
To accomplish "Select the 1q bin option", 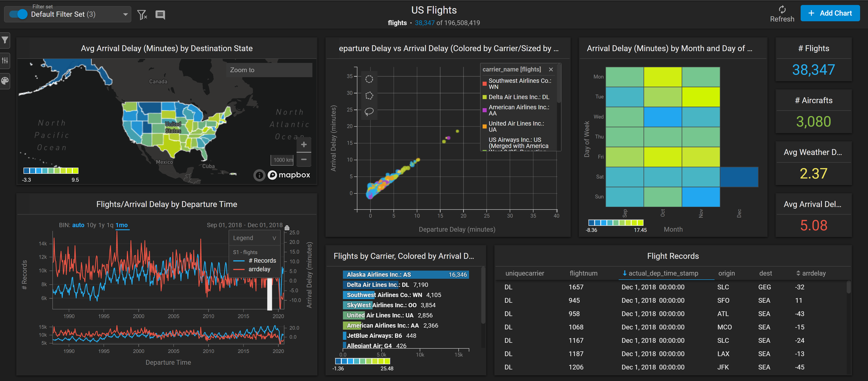I will click(x=110, y=225).
